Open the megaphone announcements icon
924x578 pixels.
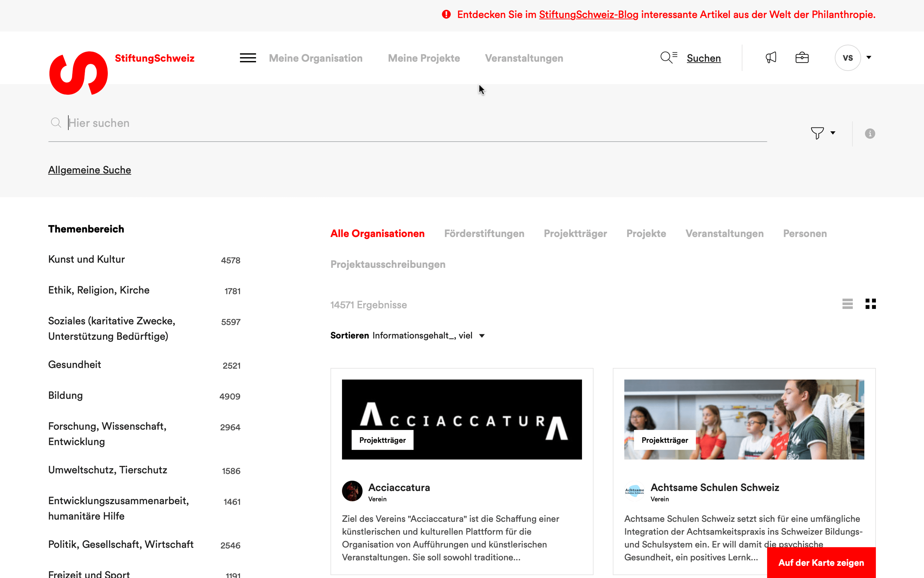tap(771, 58)
